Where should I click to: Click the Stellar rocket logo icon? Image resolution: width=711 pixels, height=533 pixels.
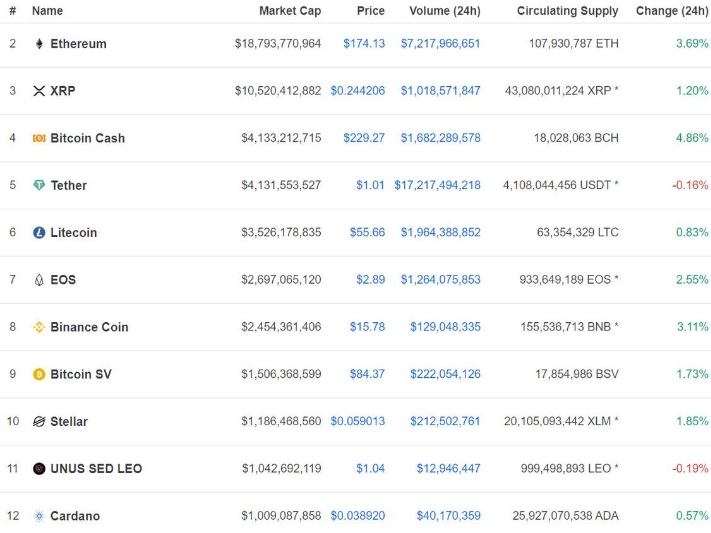[x=39, y=421]
